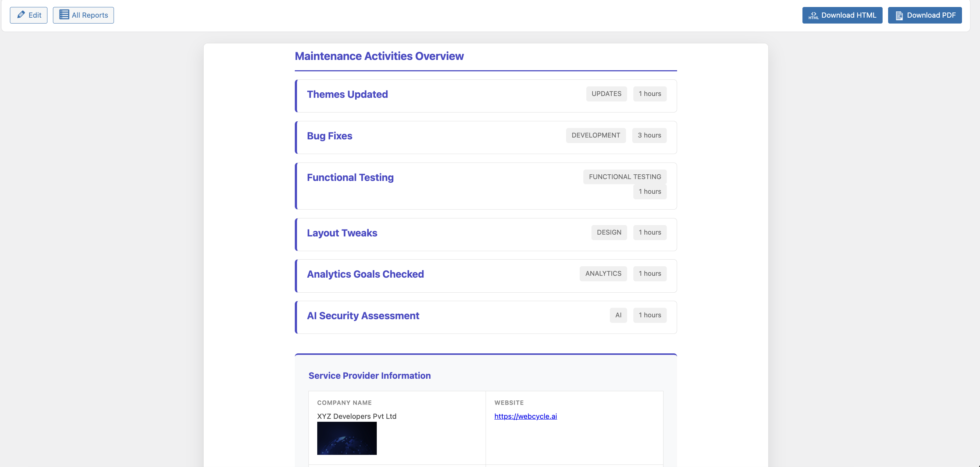Expand the Service Provider Information section
The height and width of the screenshot is (467, 980).
[x=369, y=375]
